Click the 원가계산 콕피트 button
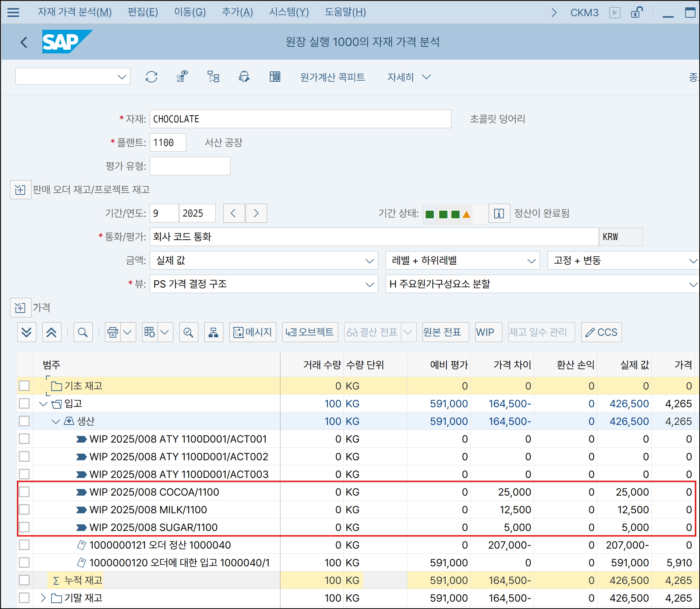Image resolution: width=700 pixels, height=609 pixels. pyautogui.click(x=333, y=77)
